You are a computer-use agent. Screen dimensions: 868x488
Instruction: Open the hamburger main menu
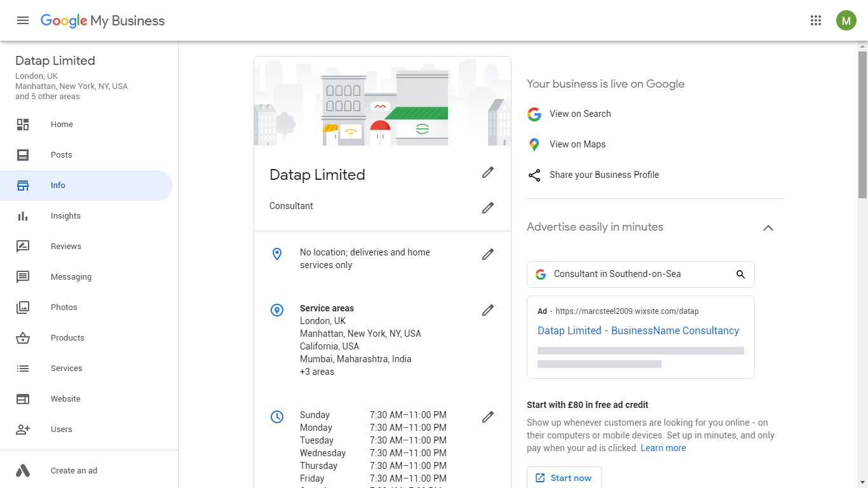23,20
